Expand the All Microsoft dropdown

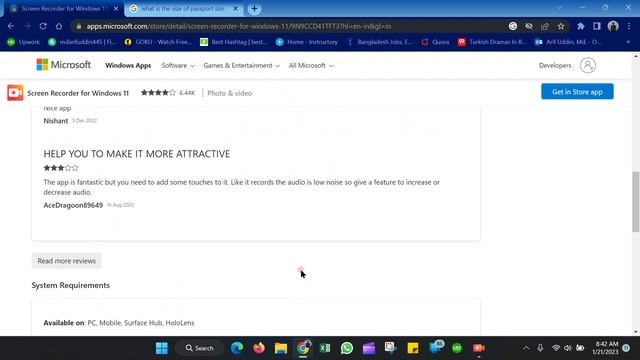tap(311, 65)
